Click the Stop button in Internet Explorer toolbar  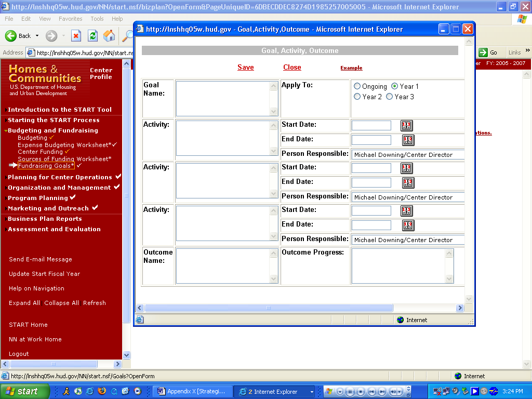(x=76, y=36)
